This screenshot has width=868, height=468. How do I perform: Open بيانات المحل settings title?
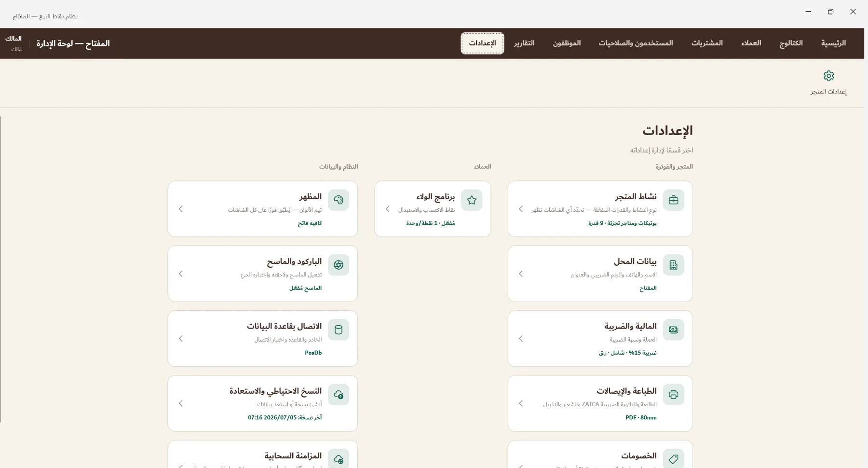(635, 261)
